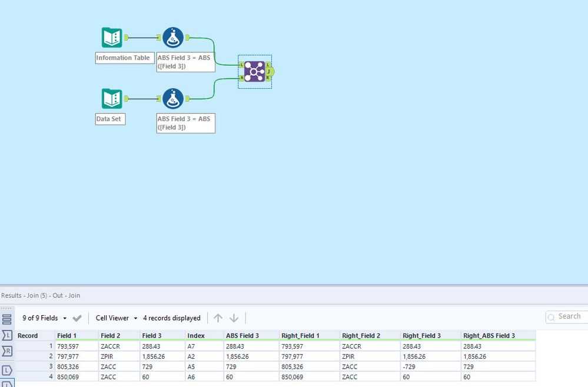Select the Information Table Text Input tool icon

tap(112, 38)
